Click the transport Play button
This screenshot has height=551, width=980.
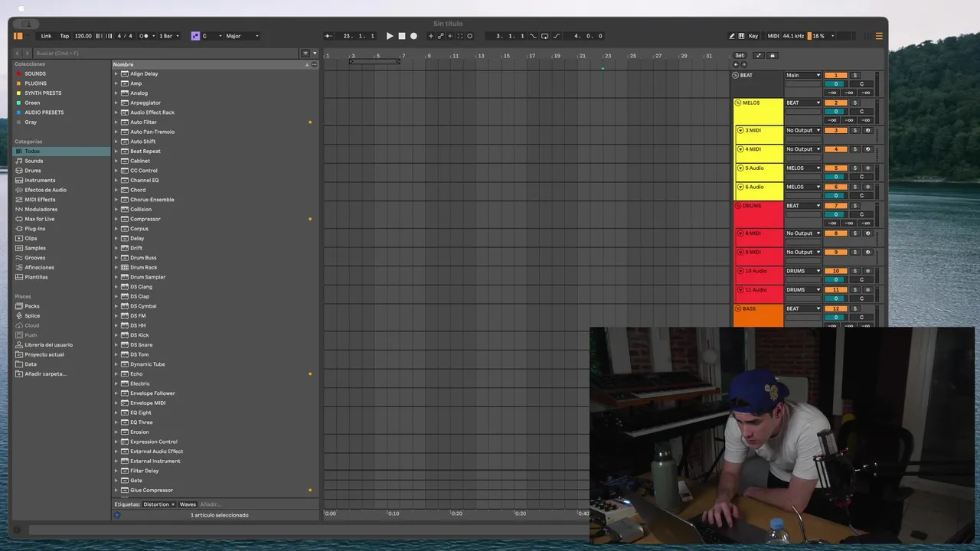coord(390,36)
